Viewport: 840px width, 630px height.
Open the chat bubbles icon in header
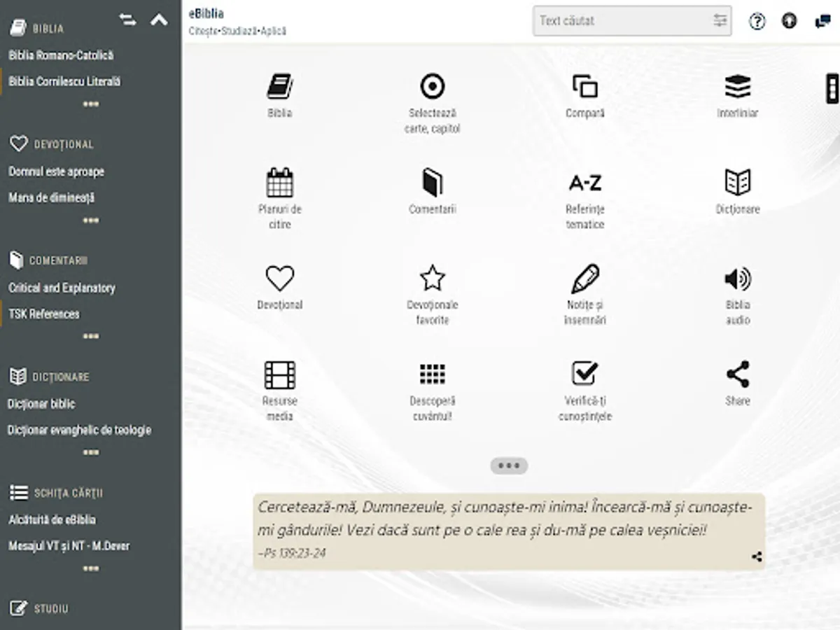click(822, 21)
